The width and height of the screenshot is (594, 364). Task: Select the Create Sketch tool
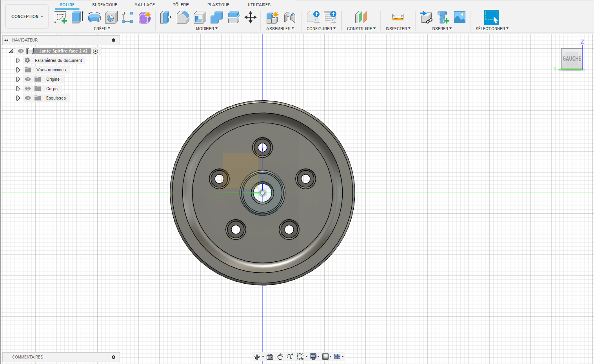click(x=61, y=17)
